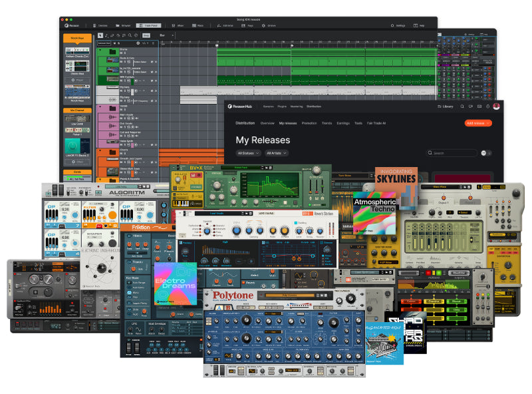Show the Rack view in Reason

pos(198,26)
